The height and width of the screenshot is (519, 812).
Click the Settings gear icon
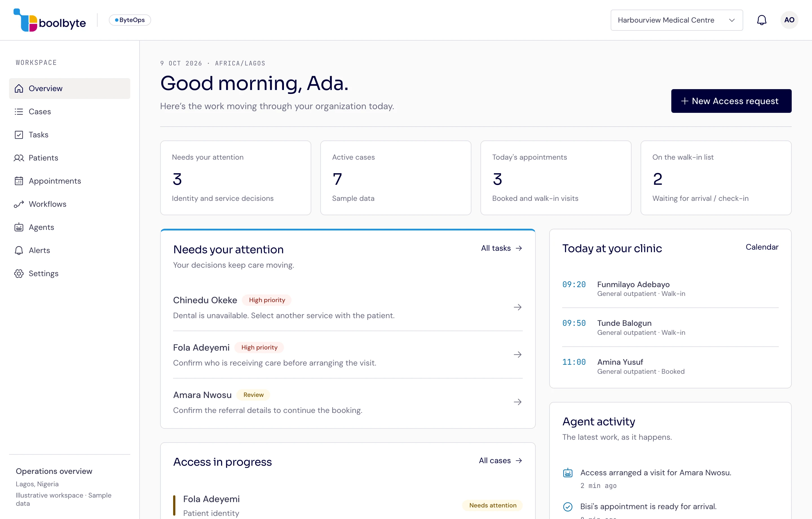pyautogui.click(x=19, y=273)
